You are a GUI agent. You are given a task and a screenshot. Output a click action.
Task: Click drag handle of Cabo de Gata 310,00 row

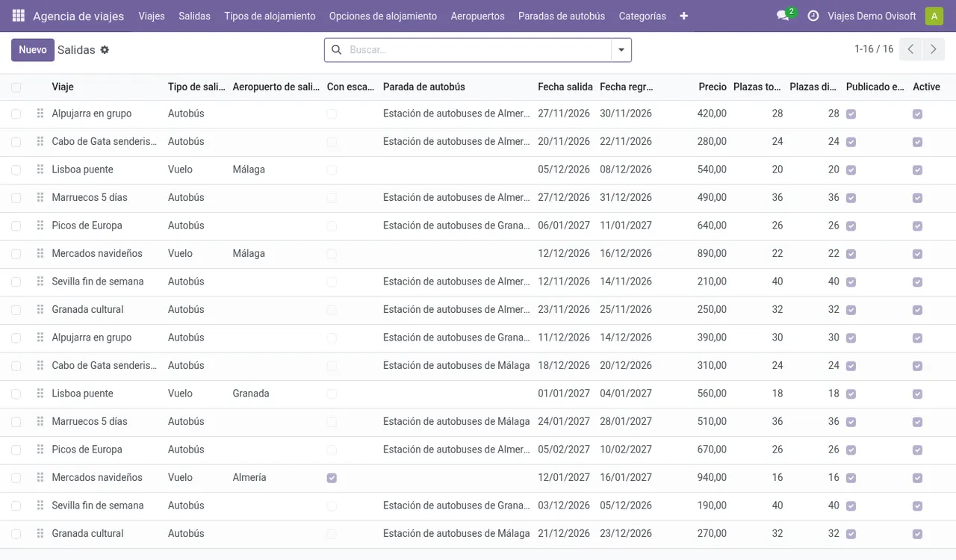coord(40,366)
